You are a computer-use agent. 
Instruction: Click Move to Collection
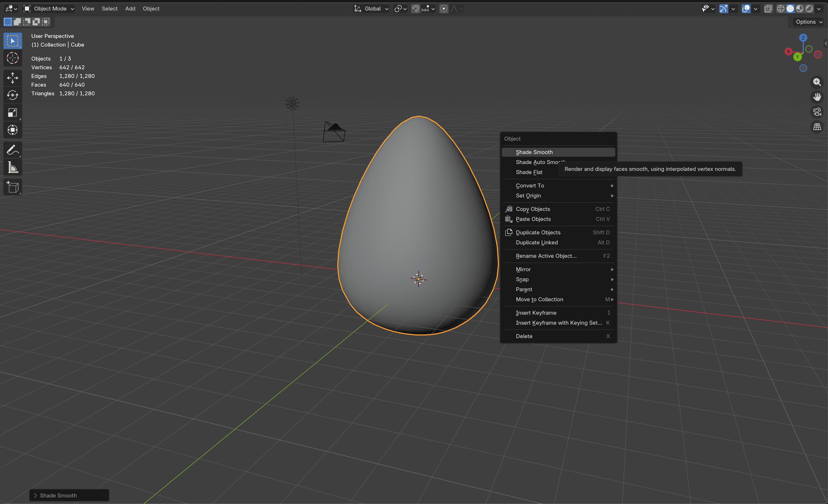tap(558, 299)
